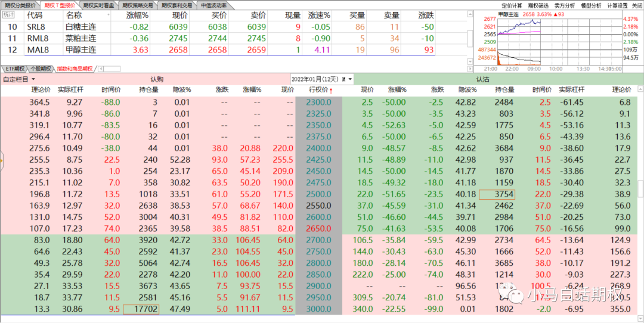The image size is (644, 323).
Task: Click 定价计算 in top toolbar
Action: click(x=513, y=5)
